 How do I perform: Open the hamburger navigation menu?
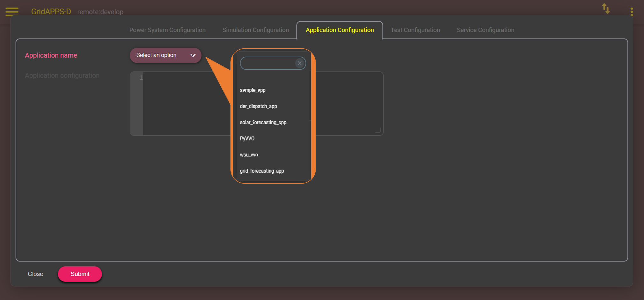12,11
